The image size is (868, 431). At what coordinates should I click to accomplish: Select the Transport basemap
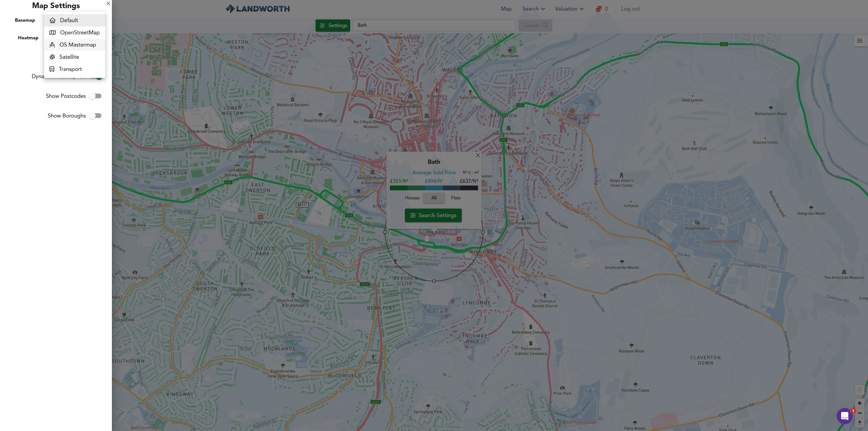point(74,69)
